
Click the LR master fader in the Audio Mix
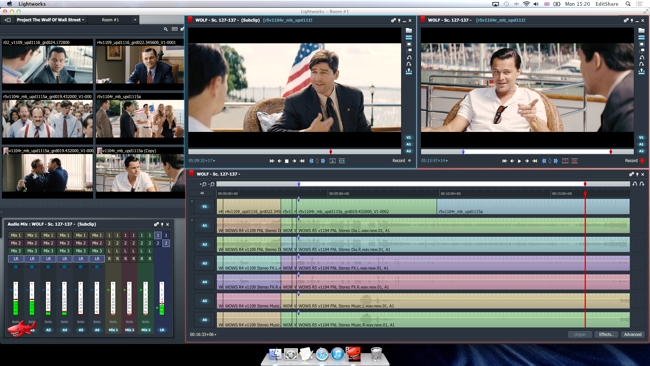pos(162,298)
